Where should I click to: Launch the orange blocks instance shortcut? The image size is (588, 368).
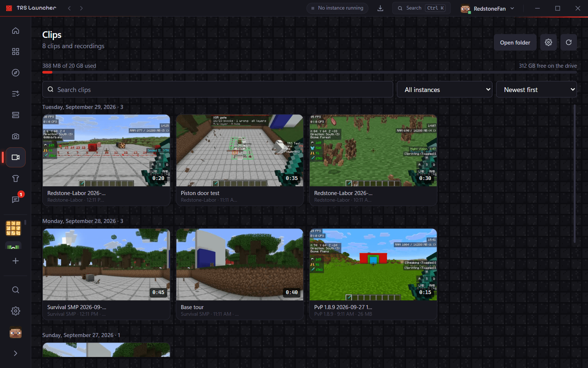pyautogui.click(x=14, y=228)
